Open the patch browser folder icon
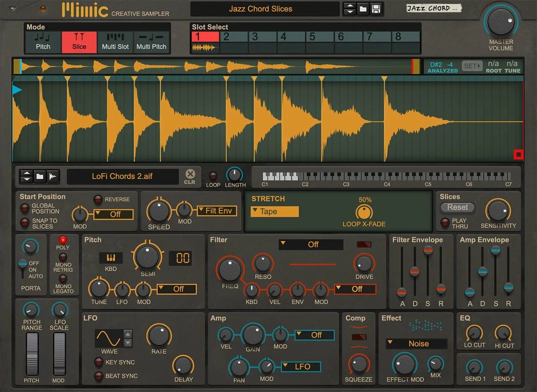The width and height of the screenshot is (537, 392). coord(363,9)
